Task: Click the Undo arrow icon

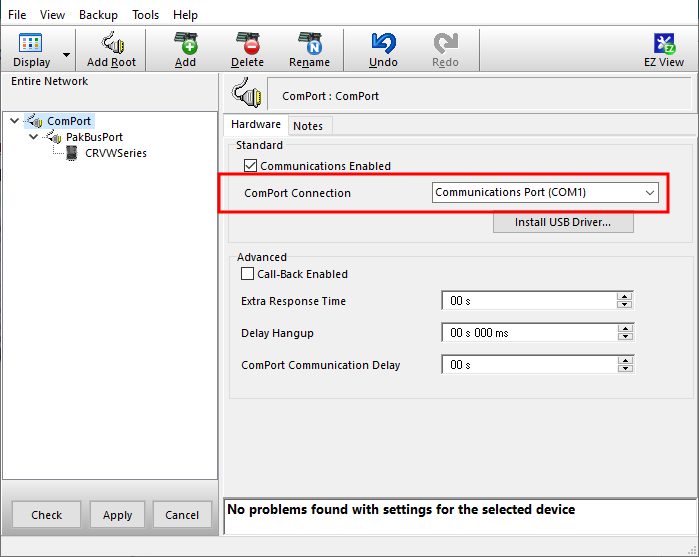Action: click(383, 44)
